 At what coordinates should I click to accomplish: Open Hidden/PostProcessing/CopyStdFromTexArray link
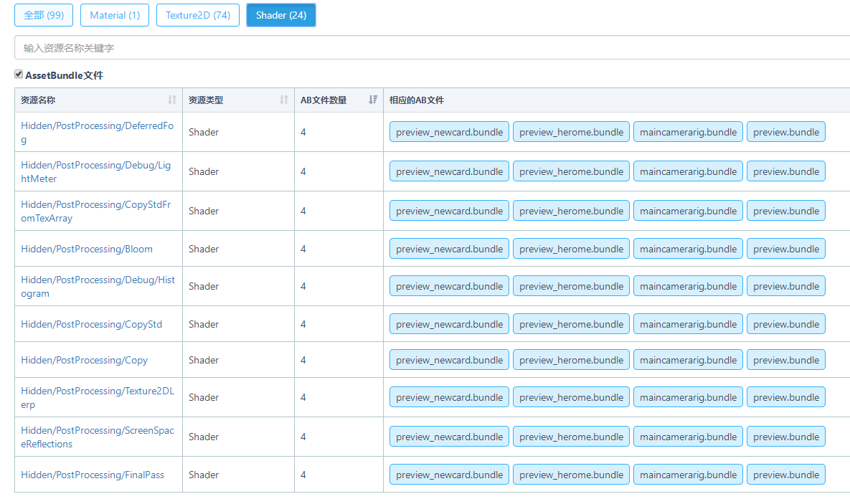(x=95, y=211)
